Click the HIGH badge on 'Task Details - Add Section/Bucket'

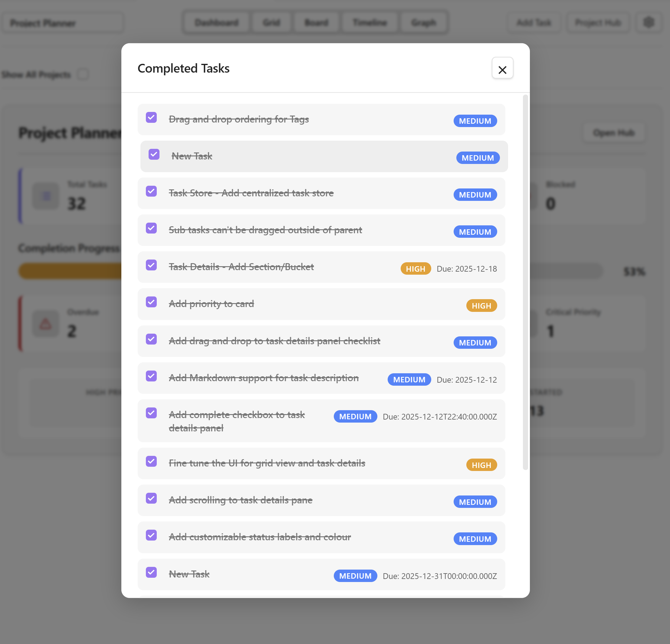415,269
